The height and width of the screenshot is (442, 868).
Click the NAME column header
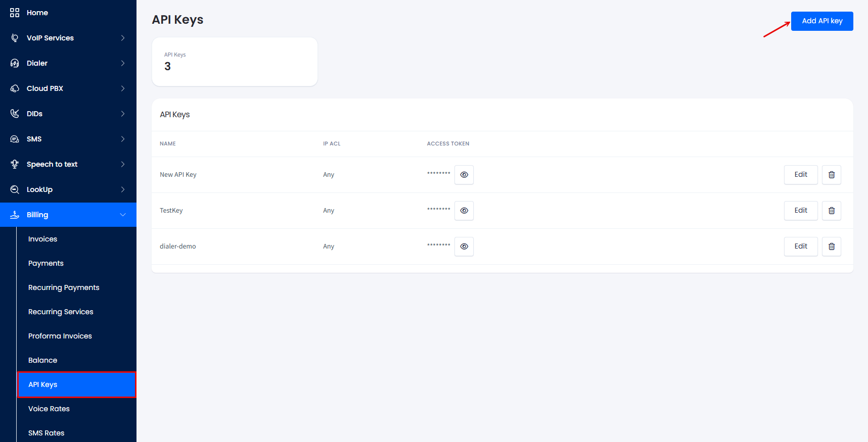pos(168,144)
